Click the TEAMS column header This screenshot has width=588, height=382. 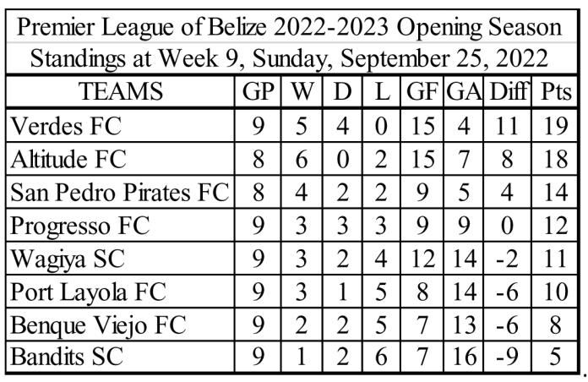click(120, 91)
